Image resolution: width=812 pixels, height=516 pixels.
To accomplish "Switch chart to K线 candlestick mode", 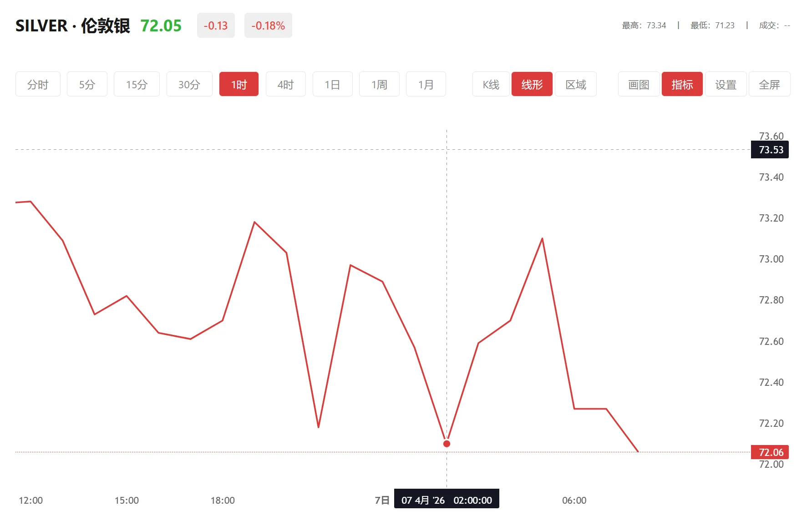I will coord(490,84).
